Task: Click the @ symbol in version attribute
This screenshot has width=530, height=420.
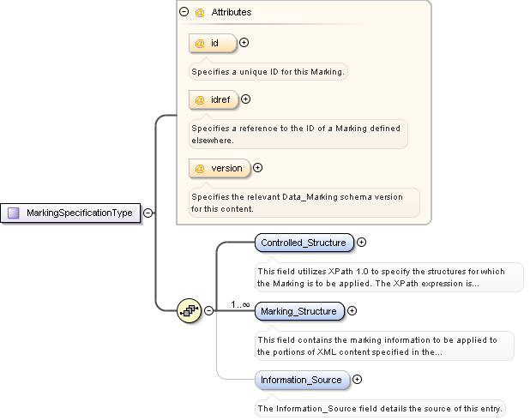Action: 200,168
